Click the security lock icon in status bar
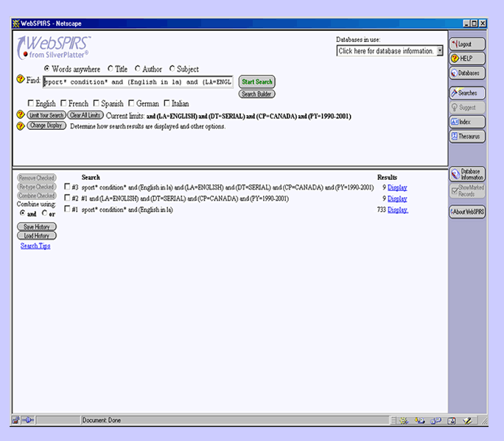This screenshot has height=441, width=504. tap(16, 420)
